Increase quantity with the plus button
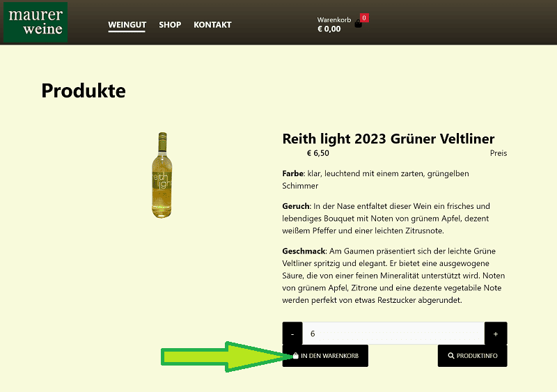Viewport: 557px width, 392px height. tap(496, 334)
